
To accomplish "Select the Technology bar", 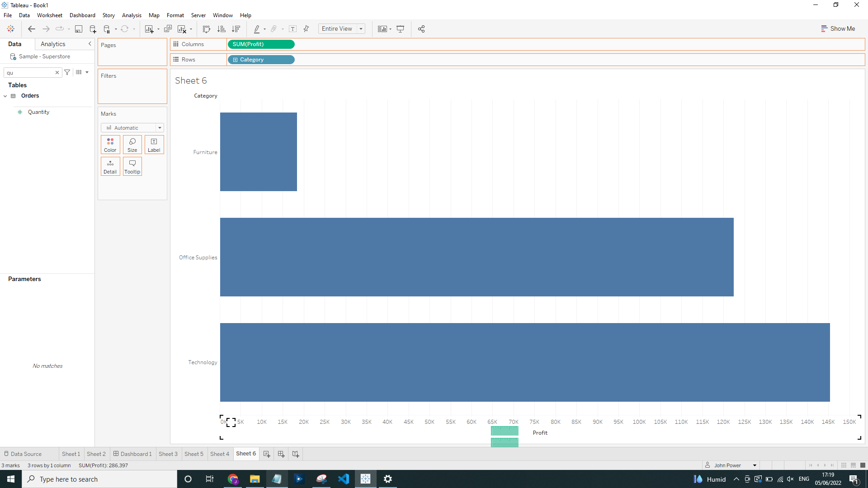I will point(525,362).
